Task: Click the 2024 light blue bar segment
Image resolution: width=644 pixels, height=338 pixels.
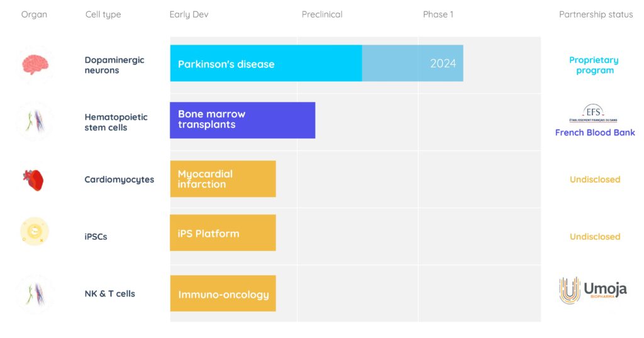Action: (413, 64)
